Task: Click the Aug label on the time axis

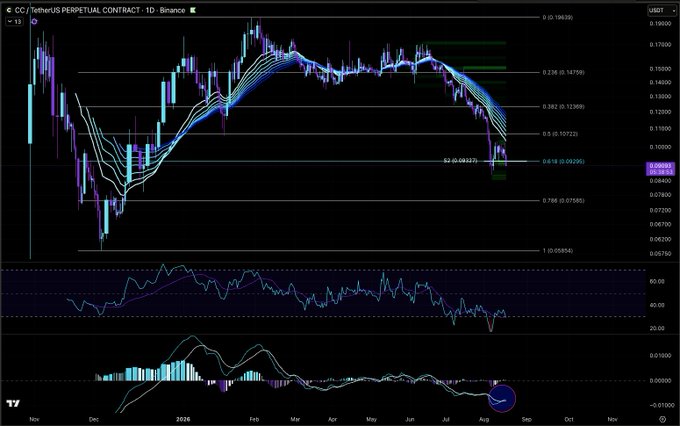Action: coord(484,419)
